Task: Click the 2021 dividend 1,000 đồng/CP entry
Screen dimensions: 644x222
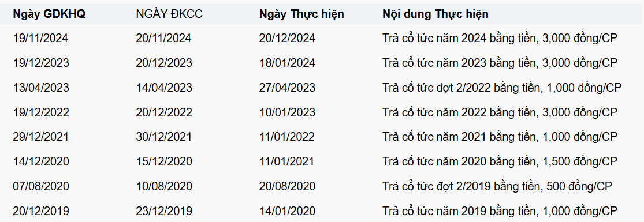Action: coord(500,137)
